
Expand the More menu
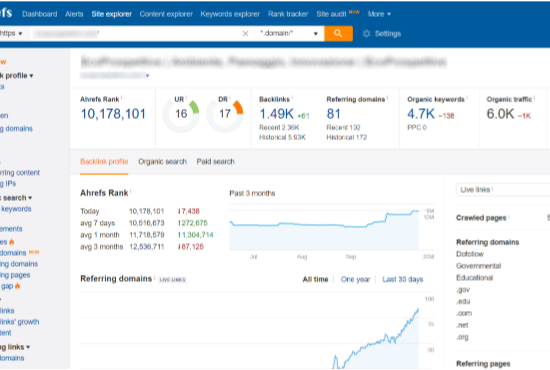pyautogui.click(x=379, y=14)
